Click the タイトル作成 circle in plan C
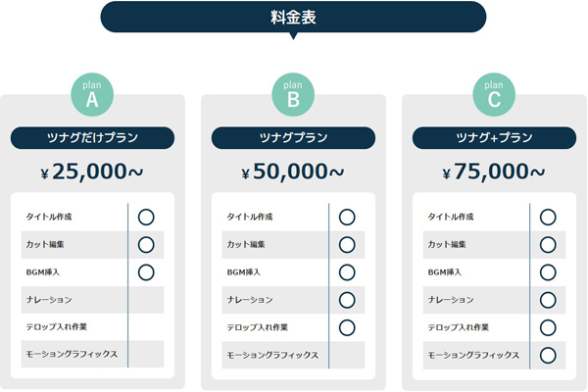 pos(548,217)
